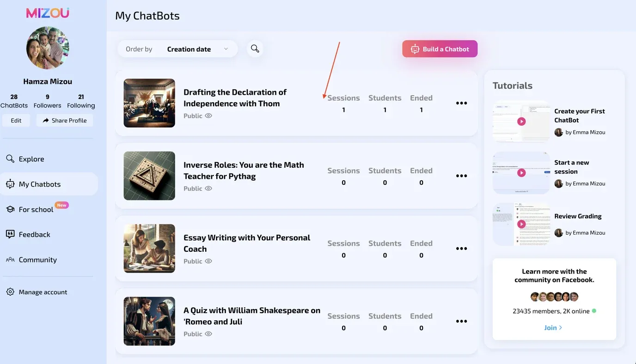
Task: Click the magnifying glass search icon
Action: (255, 49)
